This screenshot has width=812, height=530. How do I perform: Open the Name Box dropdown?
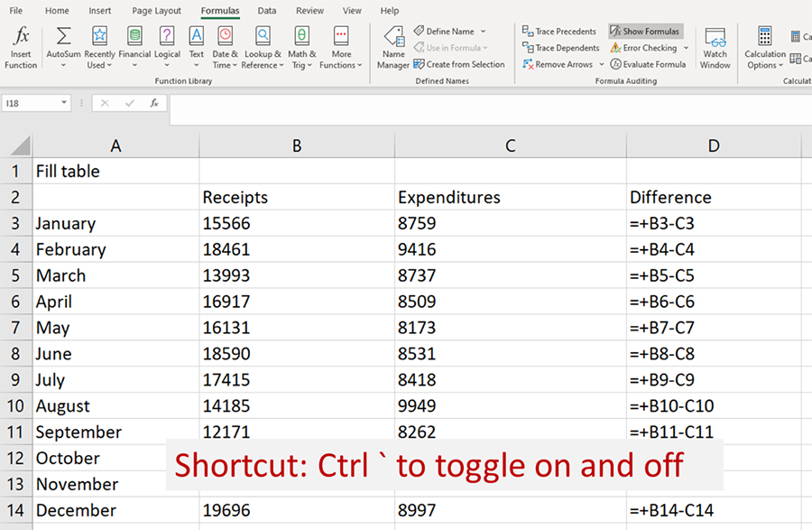64,103
